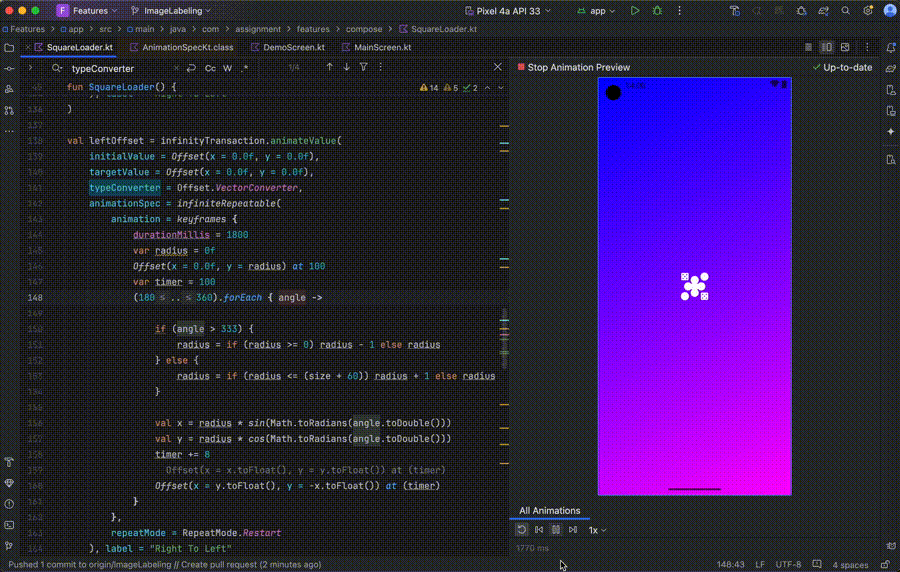
Task: Open the Notifications bell
Action: tap(891, 47)
